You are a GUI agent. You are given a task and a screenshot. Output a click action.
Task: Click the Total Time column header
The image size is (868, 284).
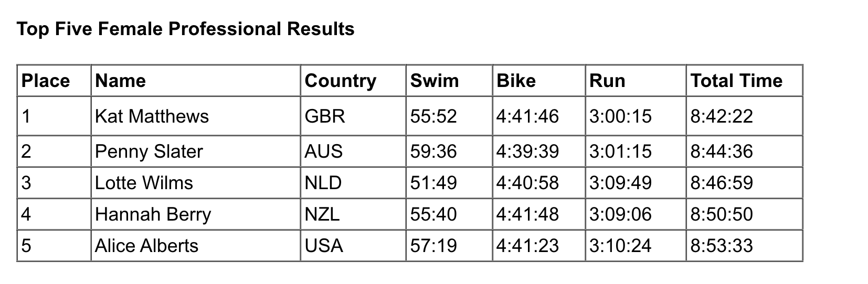[745, 81]
